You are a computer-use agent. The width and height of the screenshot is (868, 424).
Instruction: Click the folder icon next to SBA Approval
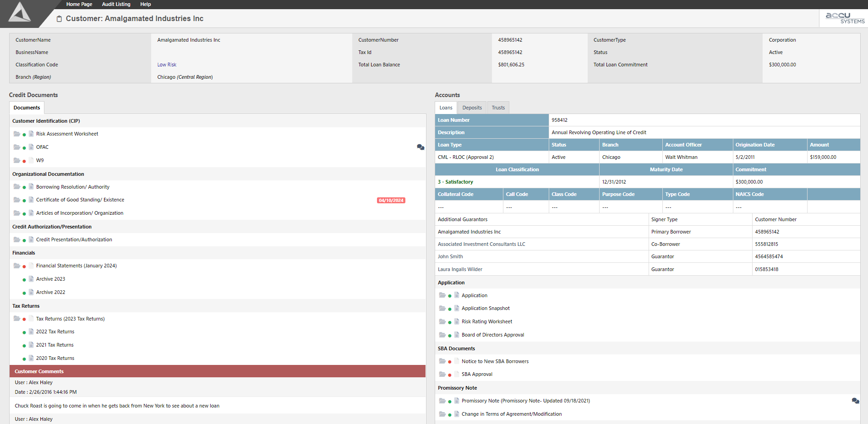[x=442, y=374]
